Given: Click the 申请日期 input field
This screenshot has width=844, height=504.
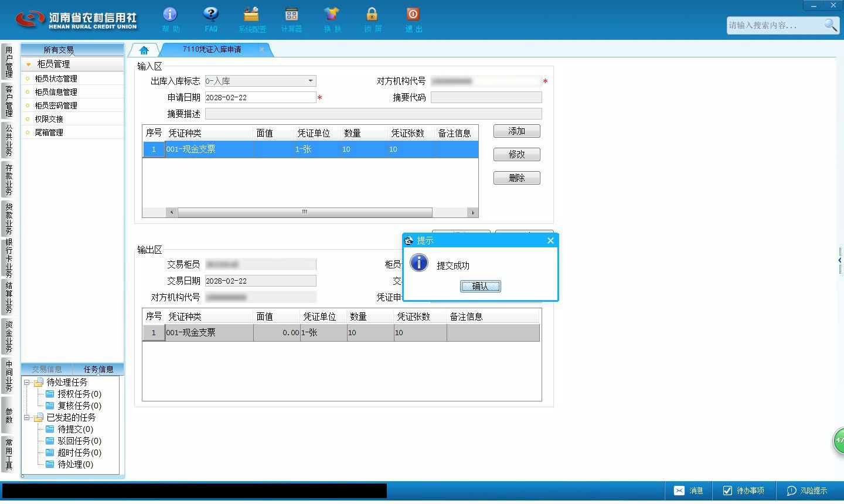Looking at the screenshot, I should [x=260, y=97].
